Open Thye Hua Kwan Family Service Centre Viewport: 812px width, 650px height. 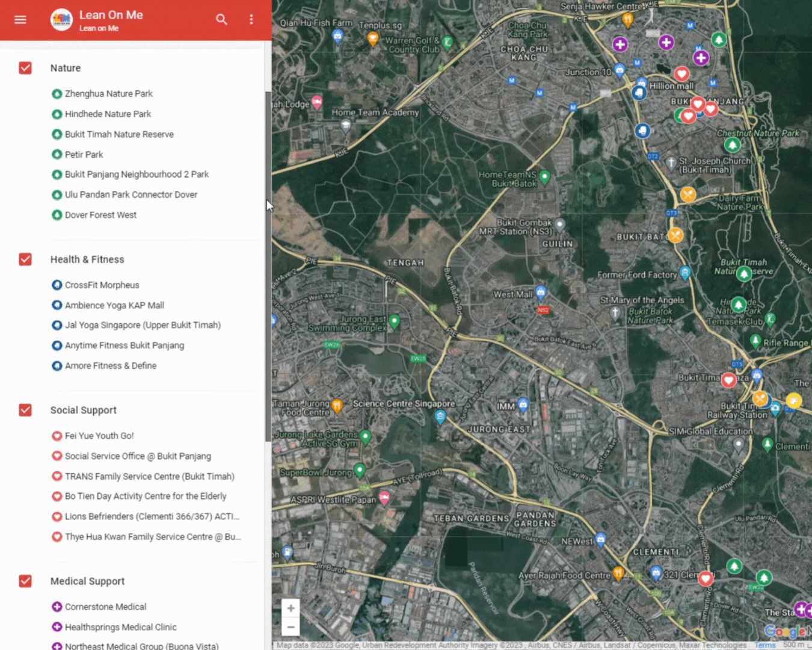pos(153,537)
